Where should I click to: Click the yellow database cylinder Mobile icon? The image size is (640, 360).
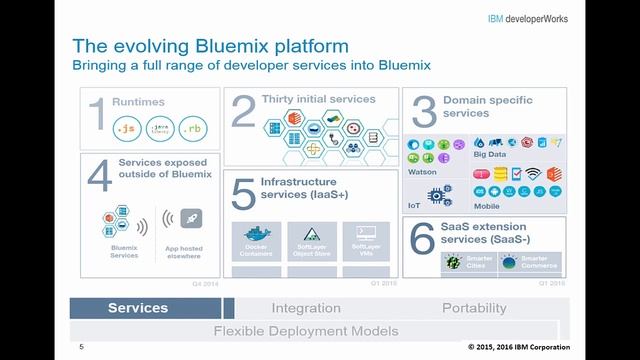click(x=500, y=174)
